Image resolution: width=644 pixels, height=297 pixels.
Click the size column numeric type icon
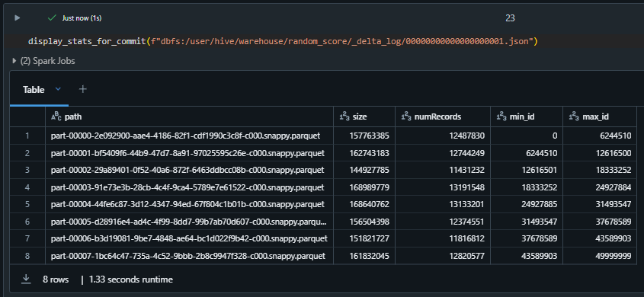click(344, 117)
